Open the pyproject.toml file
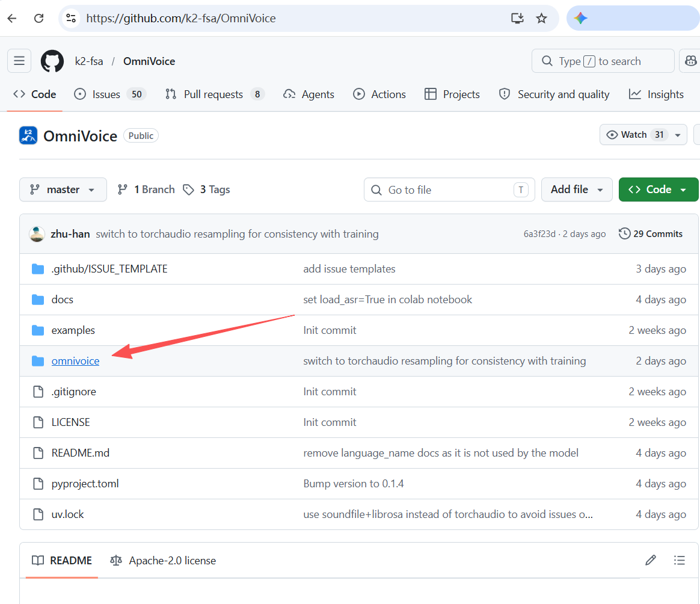This screenshot has height=604, width=700. [x=85, y=484]
